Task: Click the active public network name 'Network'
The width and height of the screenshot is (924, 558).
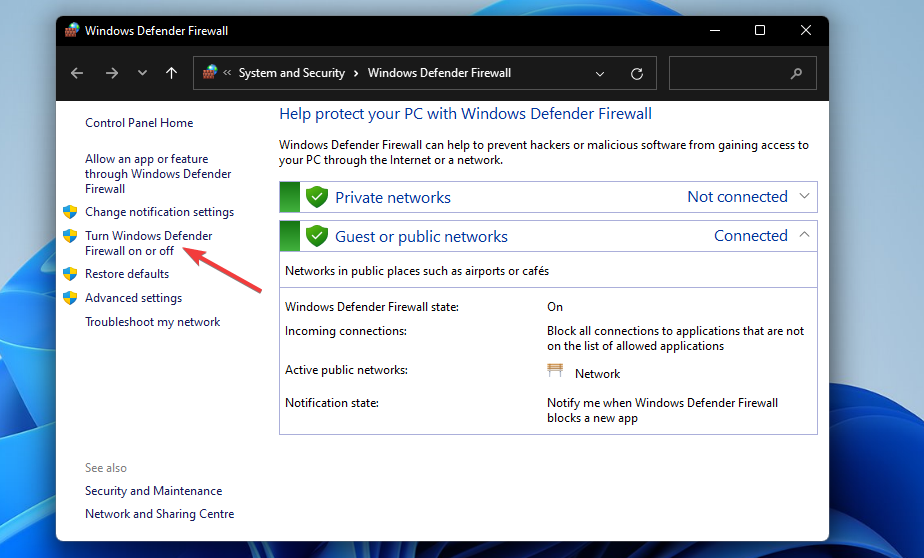Action: click(x=598, y=374)
